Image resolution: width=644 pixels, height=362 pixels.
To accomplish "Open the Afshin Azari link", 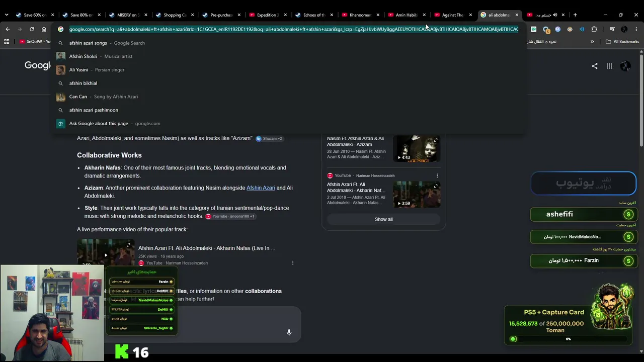I will tap(261, 188).
